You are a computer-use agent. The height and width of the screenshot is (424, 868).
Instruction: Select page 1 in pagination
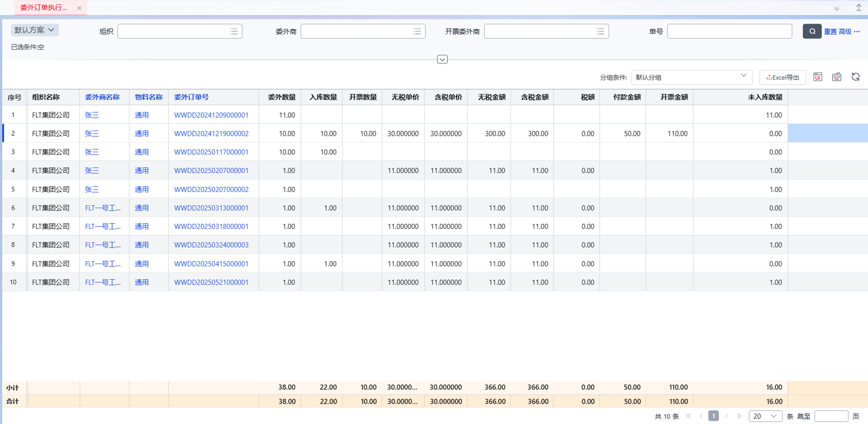(x=713, y=416)
